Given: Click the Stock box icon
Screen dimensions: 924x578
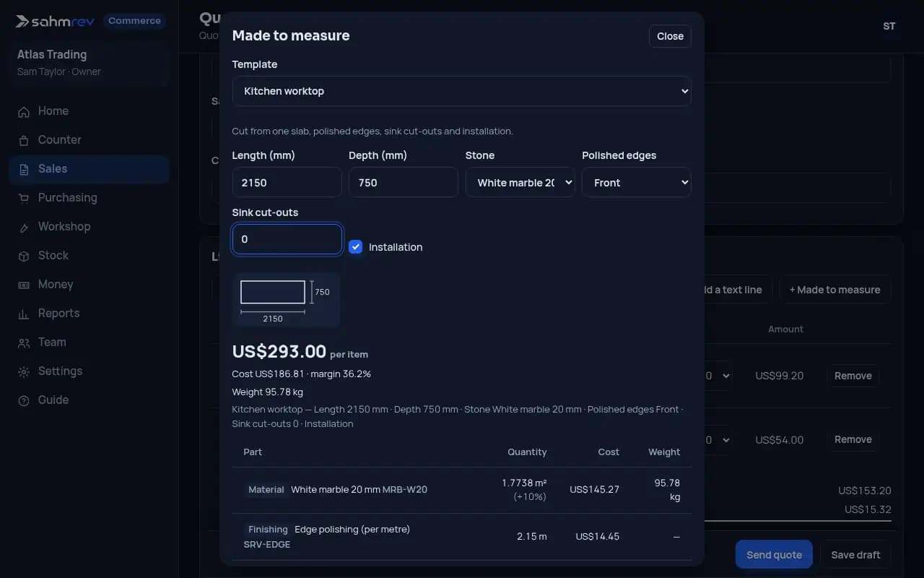Looking at the screenshot, I should pos(24,256).
